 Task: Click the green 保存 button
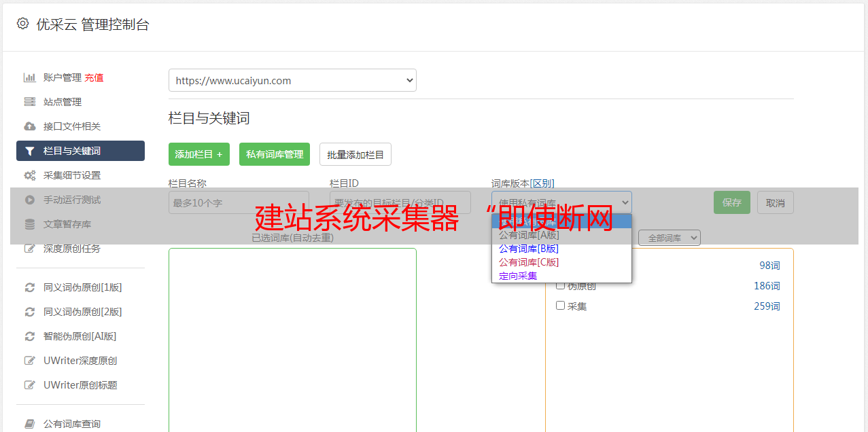[x=732, y=202]
